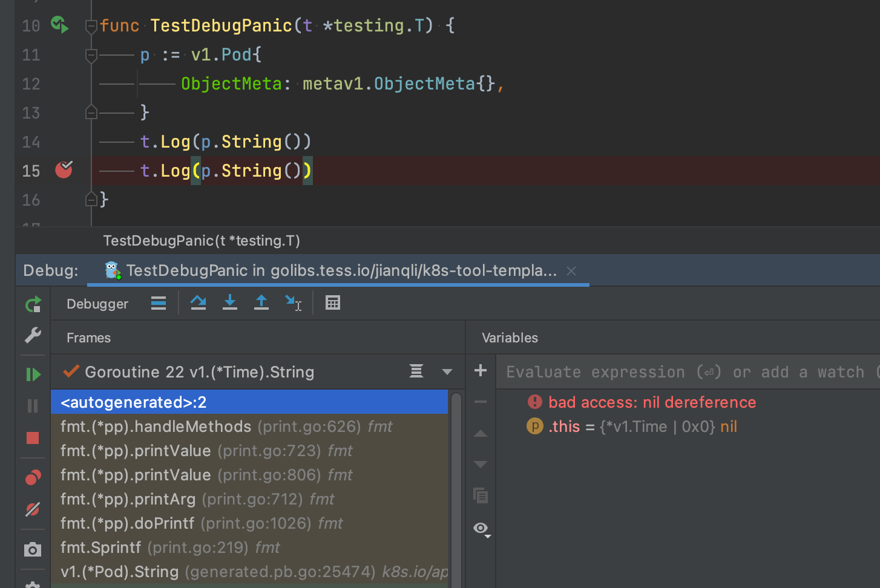Select the fmt.(*pp).doPrintf frame
Image resolution: width=880 pixels, height=588 pixels.
click(249, 523)
